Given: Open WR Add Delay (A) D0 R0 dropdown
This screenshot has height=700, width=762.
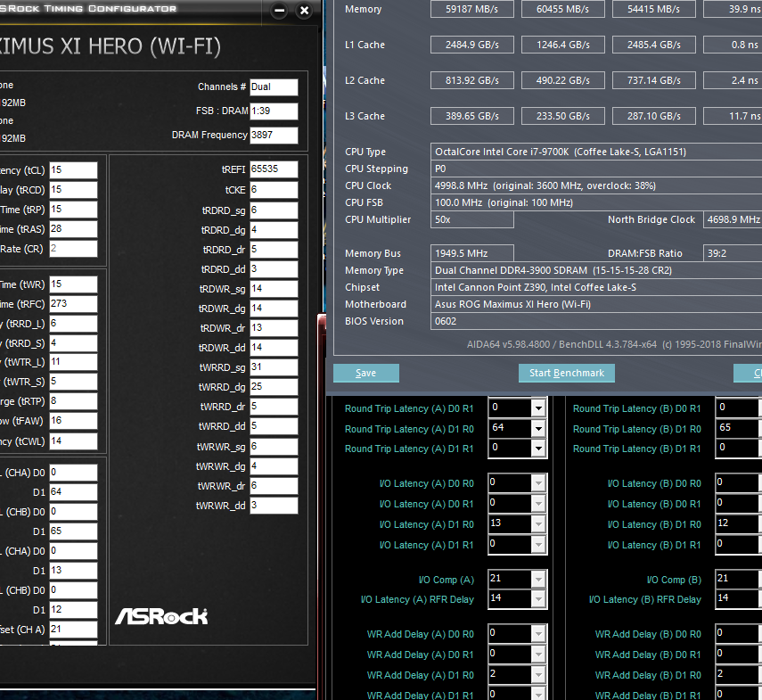Looking at the screenshot, I should click(538, 634).
